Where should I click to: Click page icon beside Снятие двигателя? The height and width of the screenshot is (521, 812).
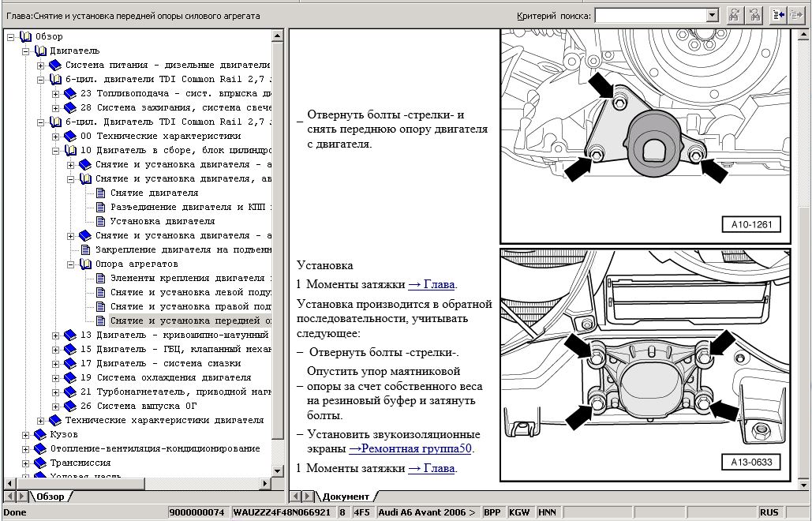click(x=101, y=193)
